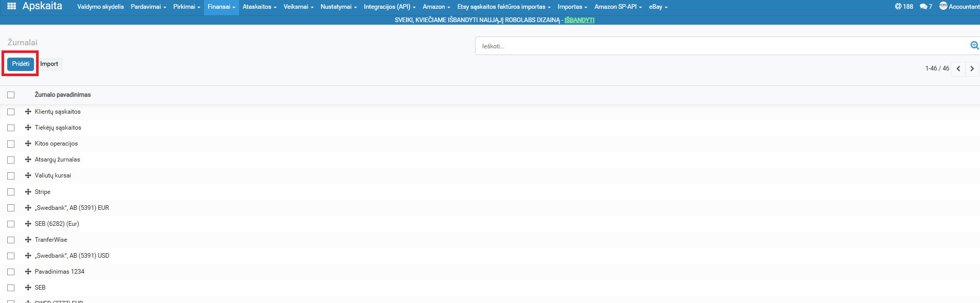Open the Atsargų žurnalas journal

[57, 159]
